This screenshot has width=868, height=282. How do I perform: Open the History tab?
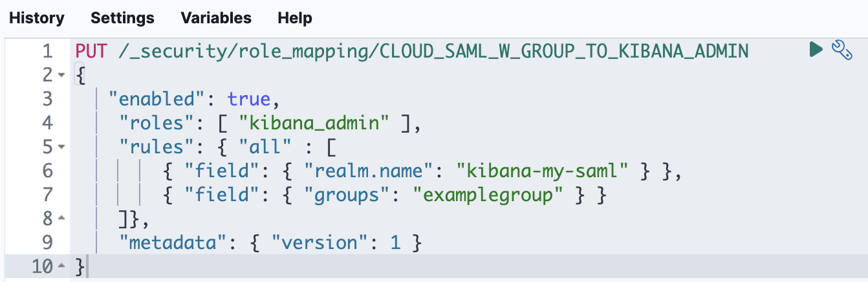point(37,18)
